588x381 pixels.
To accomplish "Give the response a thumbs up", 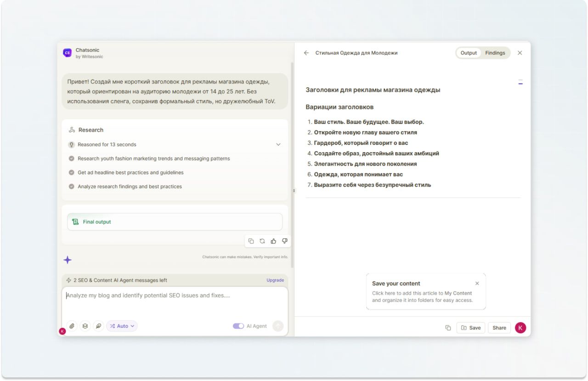I will click(274, 241).
